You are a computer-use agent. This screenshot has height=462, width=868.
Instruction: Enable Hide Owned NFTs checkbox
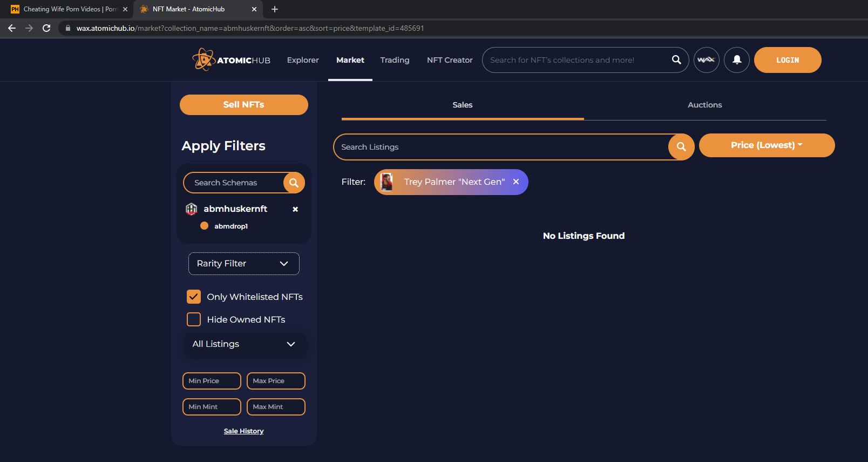click(x=194, y=319)
